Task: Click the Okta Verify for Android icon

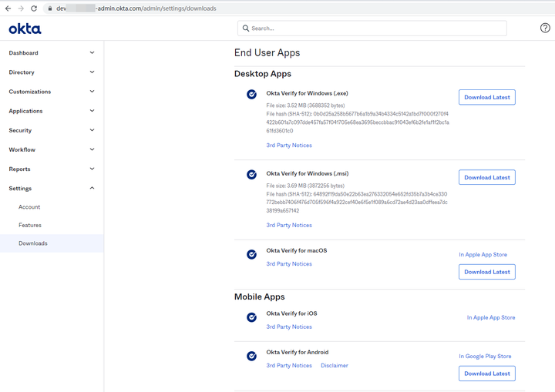Action: 251,357
